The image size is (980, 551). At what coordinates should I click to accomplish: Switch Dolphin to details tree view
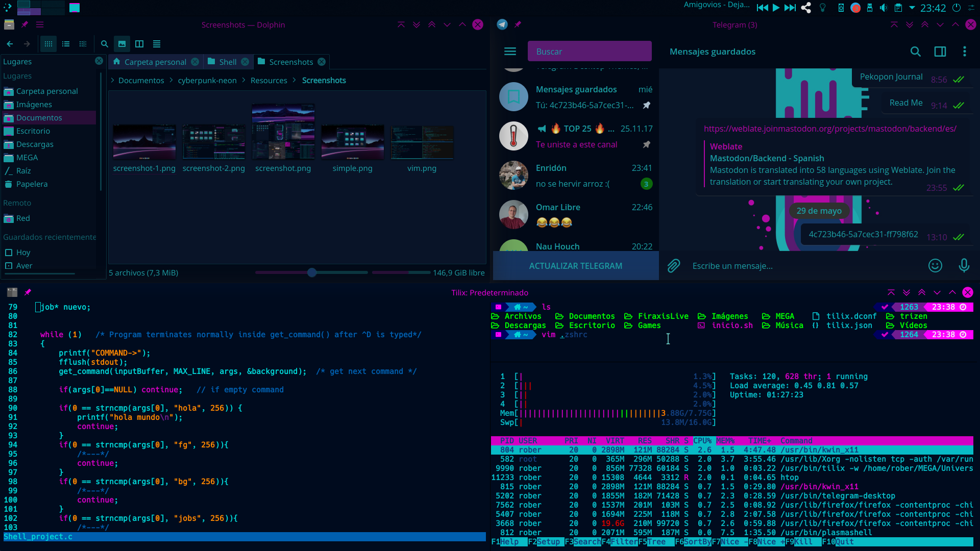(x=83, y=44)
